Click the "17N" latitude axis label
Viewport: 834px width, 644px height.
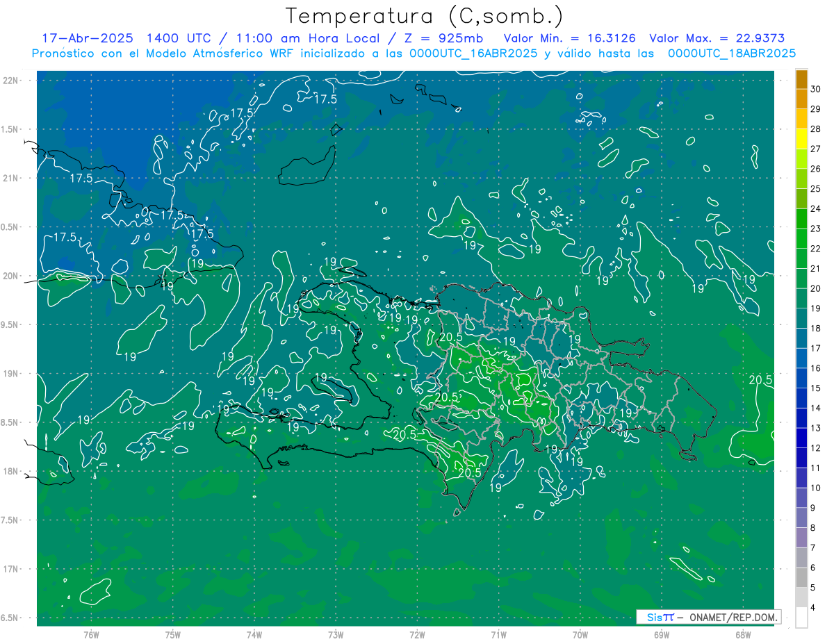[x=10, y=569]
